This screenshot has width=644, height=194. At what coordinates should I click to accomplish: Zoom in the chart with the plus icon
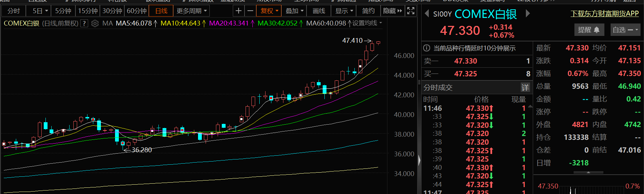point(238,11)
